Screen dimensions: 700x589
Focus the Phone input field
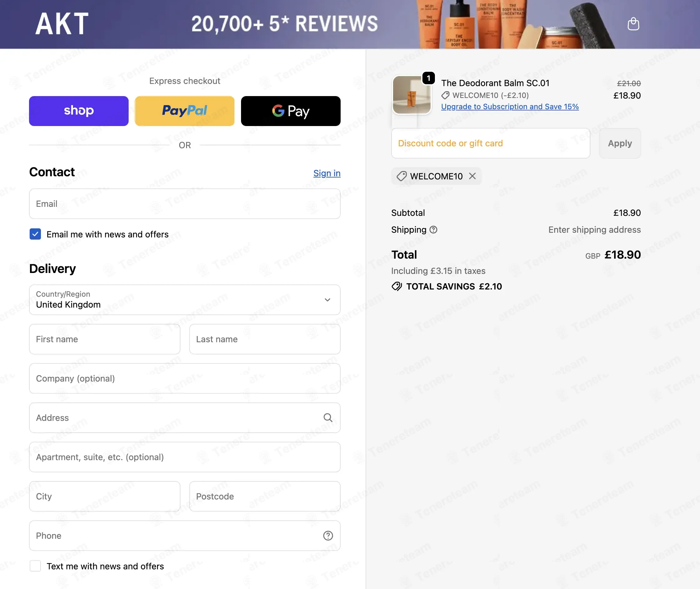[x=185, y=536]
